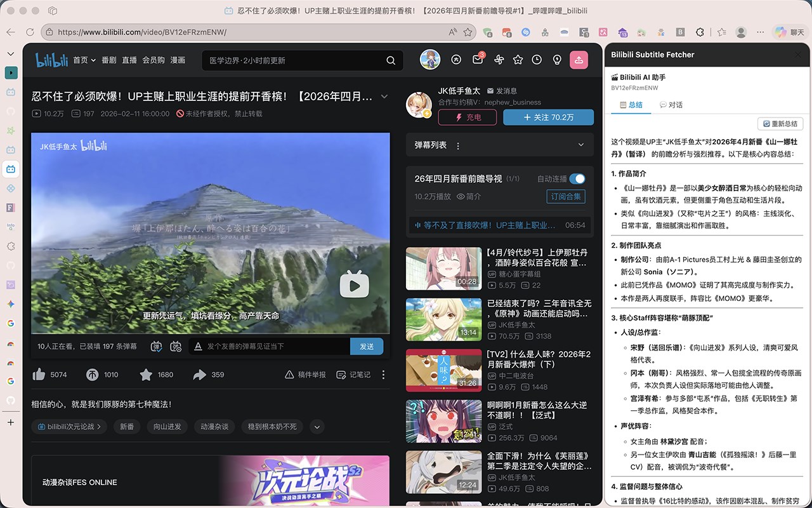The width and height of the screenshot is (812, 508).
Task: Open 记笔记 notes button
Action: pos(353,375)
